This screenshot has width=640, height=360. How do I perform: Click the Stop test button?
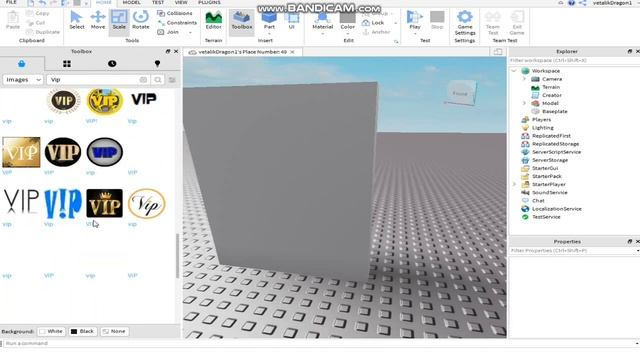pyautogui.click(x=437, y=20)
